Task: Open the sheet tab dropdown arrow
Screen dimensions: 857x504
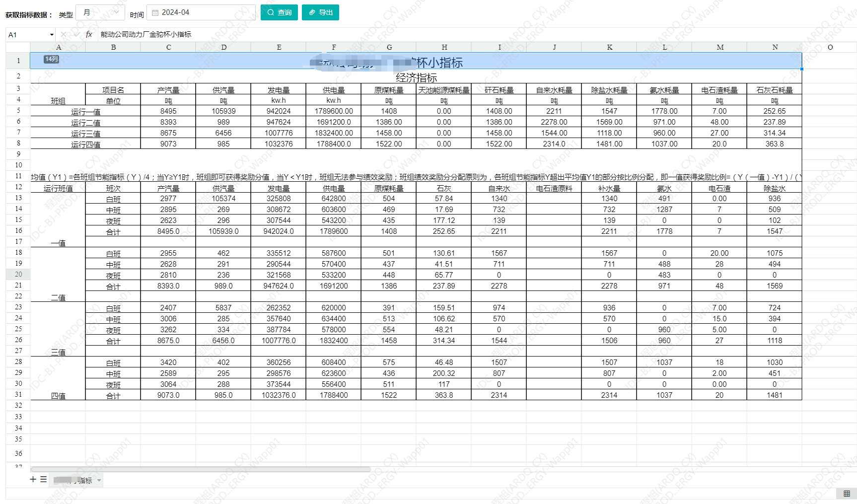Action: pos(99,480)
